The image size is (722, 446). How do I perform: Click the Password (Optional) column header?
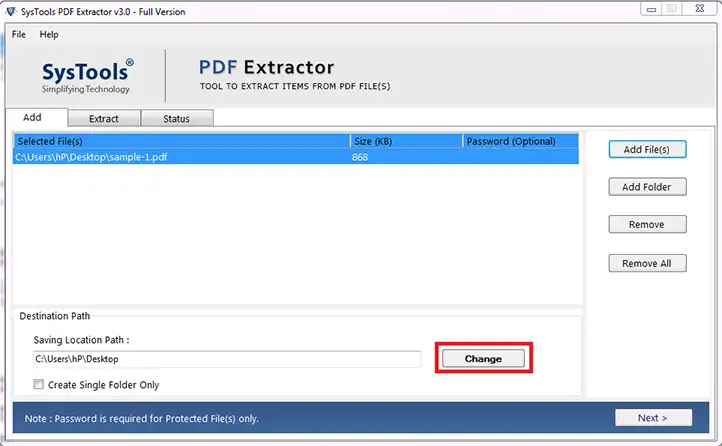521,141
